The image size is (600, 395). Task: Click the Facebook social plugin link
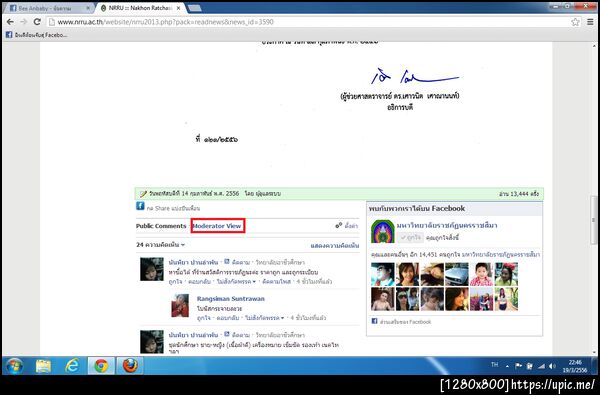click(x=405, y=322)
